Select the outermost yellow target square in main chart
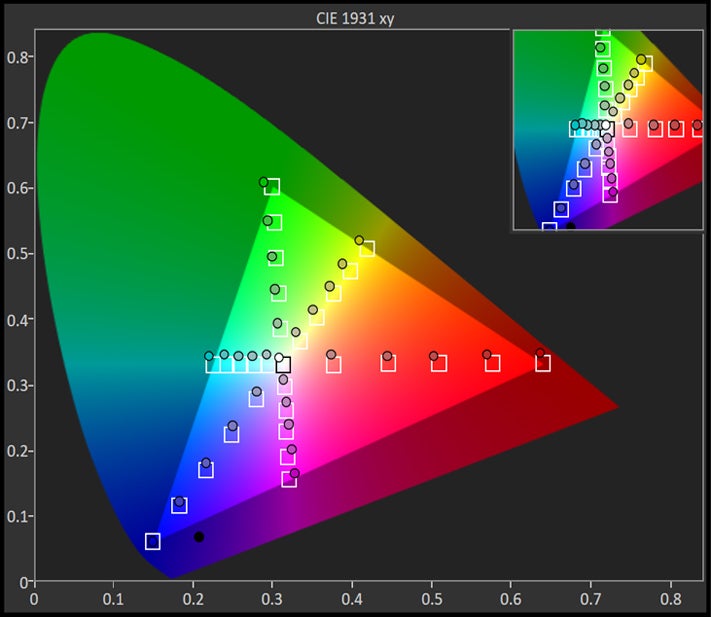This screenshot has height=617, width=711. point(367,249)
